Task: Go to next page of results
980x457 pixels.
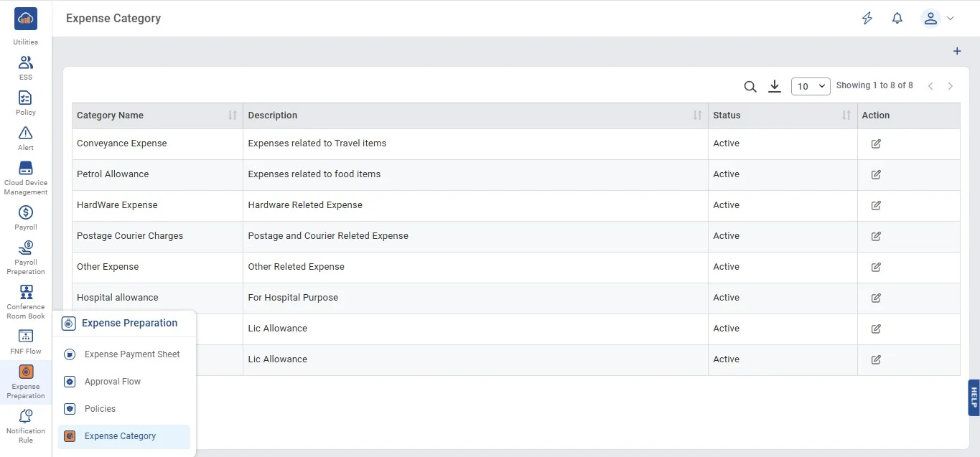Action: (x=951, y=86)
